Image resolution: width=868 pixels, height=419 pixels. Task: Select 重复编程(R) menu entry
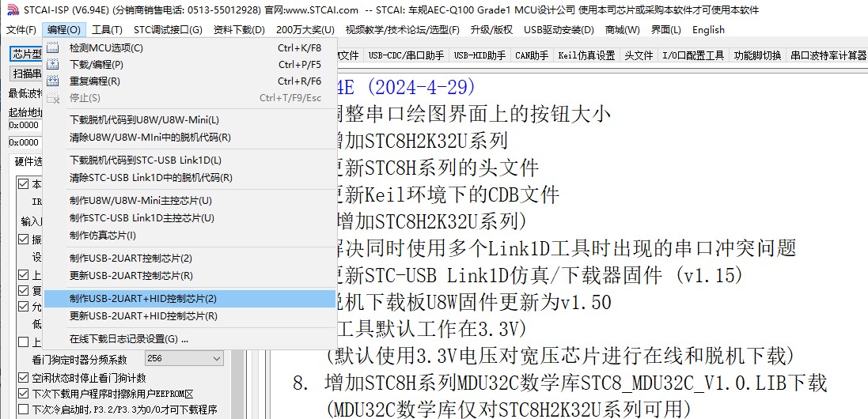pyautogui.click(x=190, y=81)
